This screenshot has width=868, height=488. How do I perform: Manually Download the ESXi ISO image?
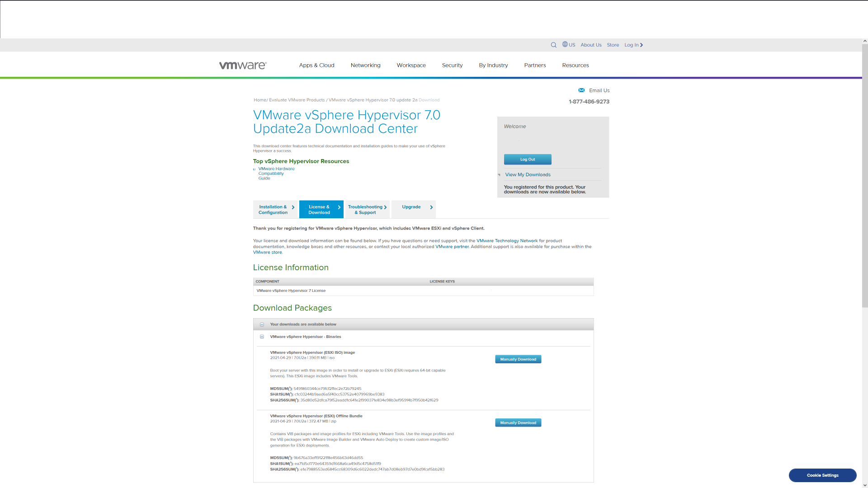(518, 359)
